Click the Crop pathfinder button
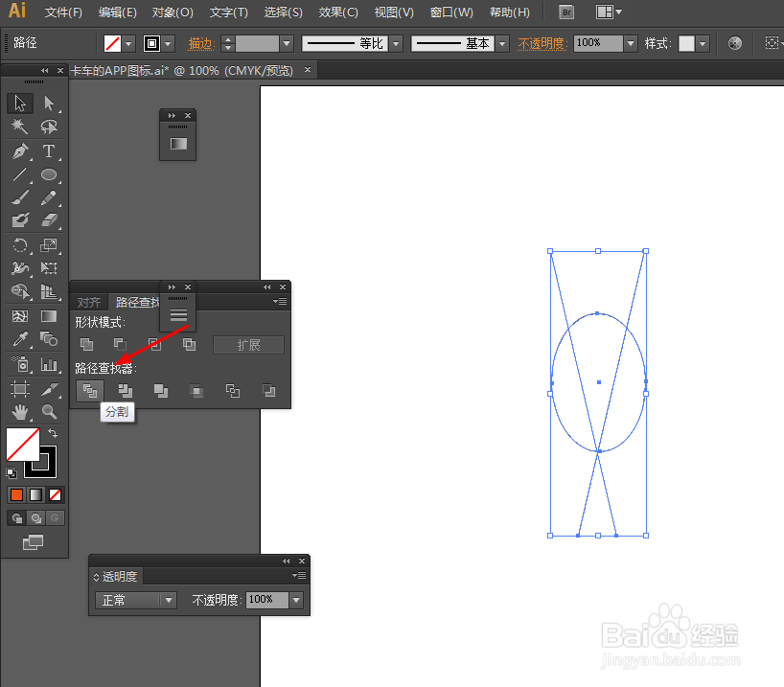Image resolution: width=784 pixels, height=687 pixels. tap(196, 391)
